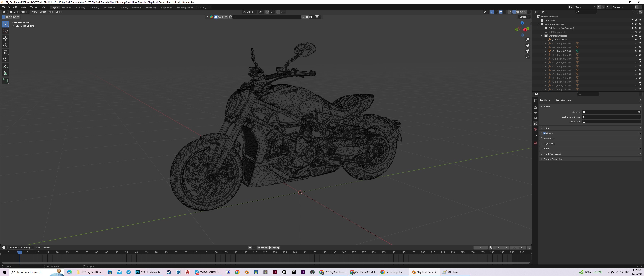This screenshot has height=276, width=644.
Task: Open the Tool properties tab
Action: tap(535, 101)
